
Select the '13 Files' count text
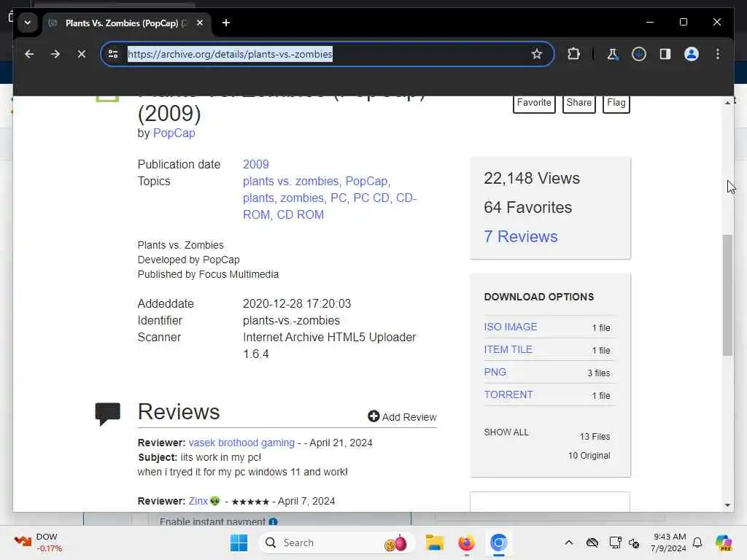pyautogui.click(x=595, y=436)
